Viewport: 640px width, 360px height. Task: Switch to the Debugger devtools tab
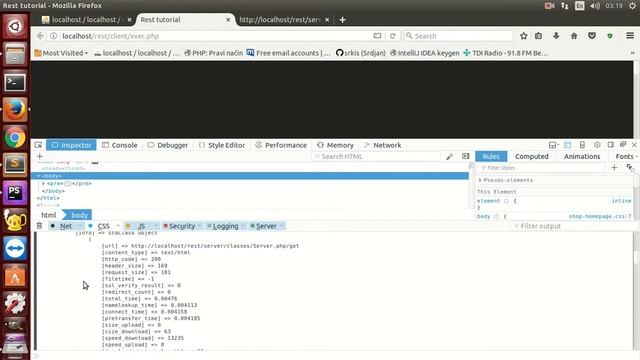[x=168, y=145]
